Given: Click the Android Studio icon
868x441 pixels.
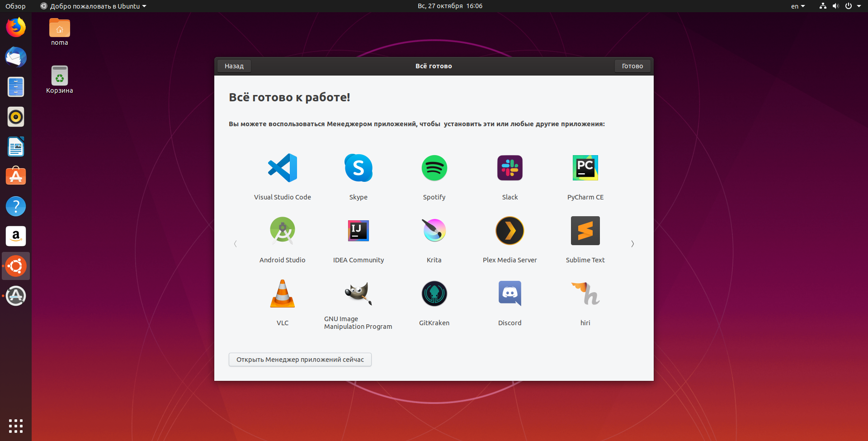Looking at the screenshot, I should [x=283, y=231].
